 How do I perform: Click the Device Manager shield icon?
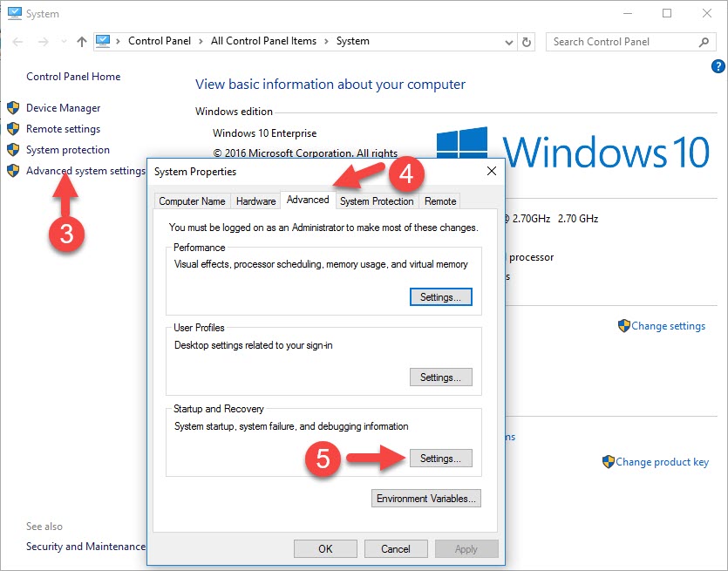click(x=13, y=108)
